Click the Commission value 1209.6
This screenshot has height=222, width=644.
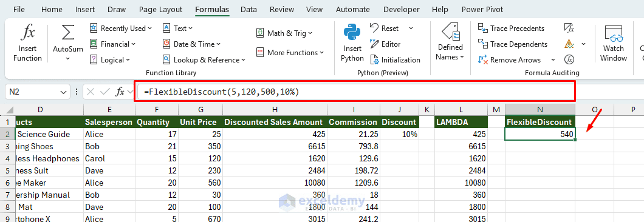tap(354, 183)
